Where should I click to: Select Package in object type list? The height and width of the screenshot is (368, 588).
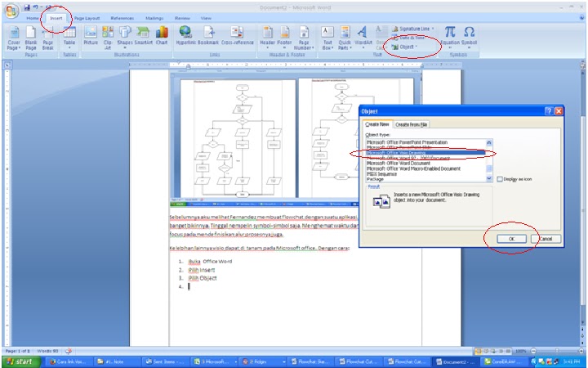(425, 179)
